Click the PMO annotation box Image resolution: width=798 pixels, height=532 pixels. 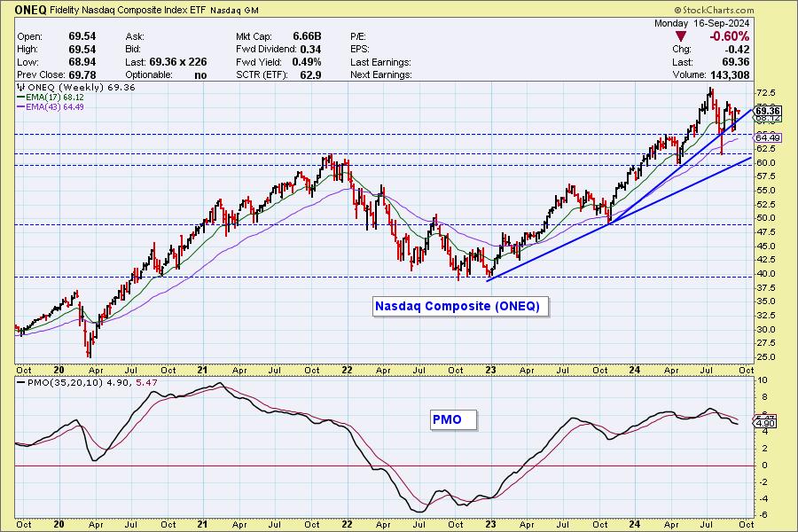453,420
